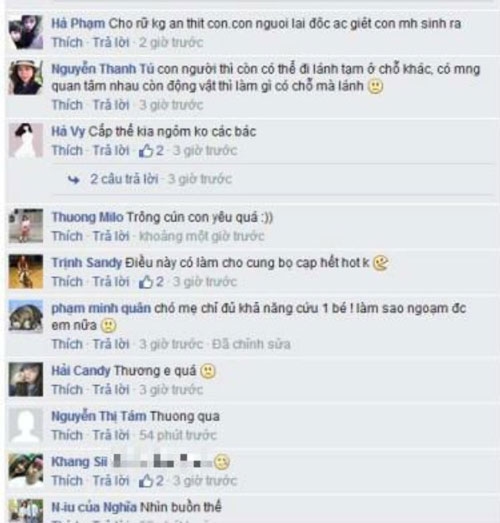Click Hải Candy's avatar thumbnail

(x=26, y=379)
